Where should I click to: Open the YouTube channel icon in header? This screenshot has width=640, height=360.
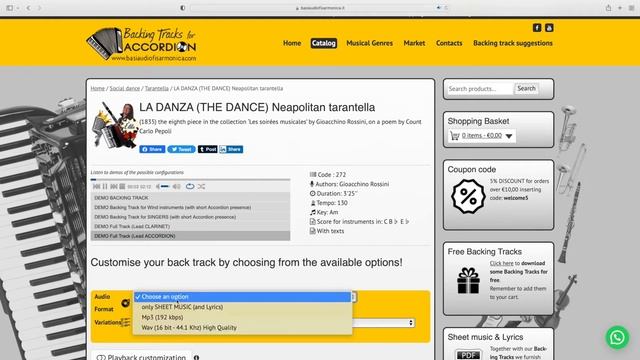pyautogui.click(x=549, y=28)
